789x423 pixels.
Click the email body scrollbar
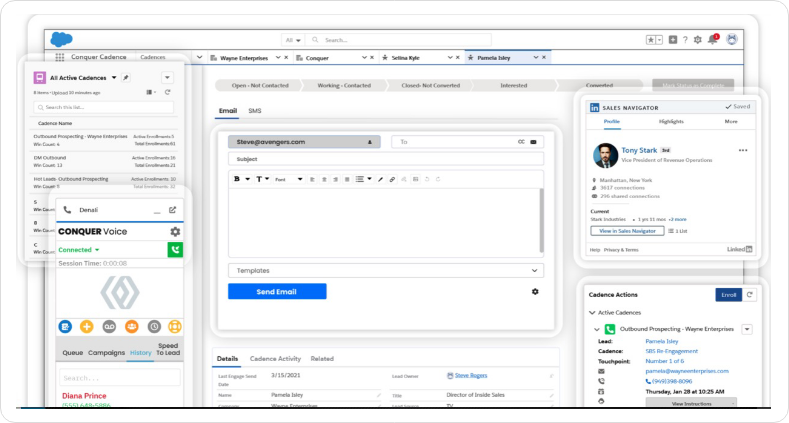541,220
